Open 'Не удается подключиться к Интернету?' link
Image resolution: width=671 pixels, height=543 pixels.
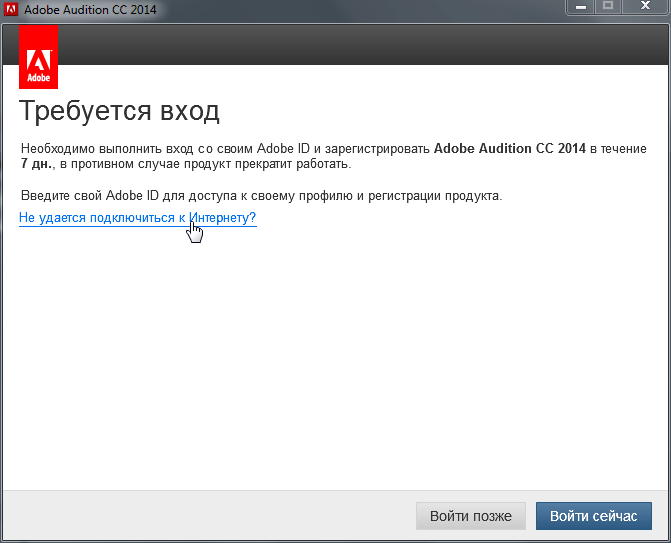tap(137, 217)
